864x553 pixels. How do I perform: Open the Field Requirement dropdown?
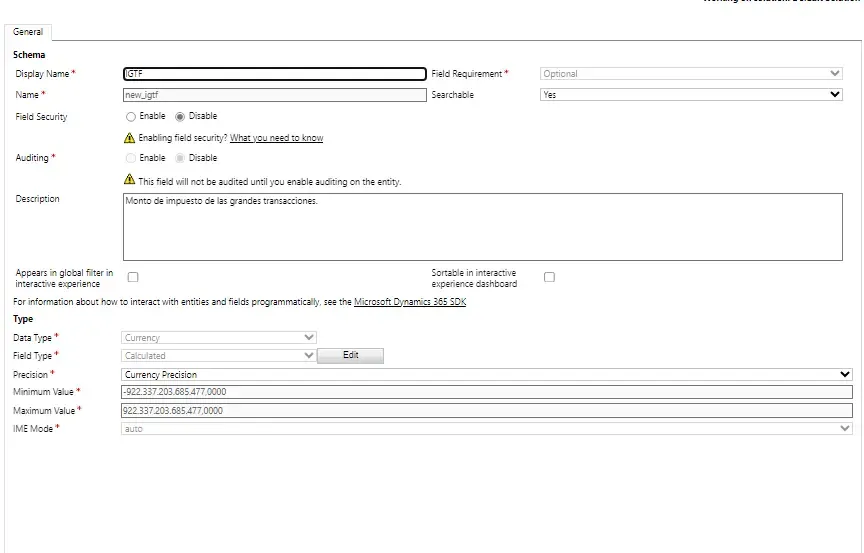coord(691,74)
